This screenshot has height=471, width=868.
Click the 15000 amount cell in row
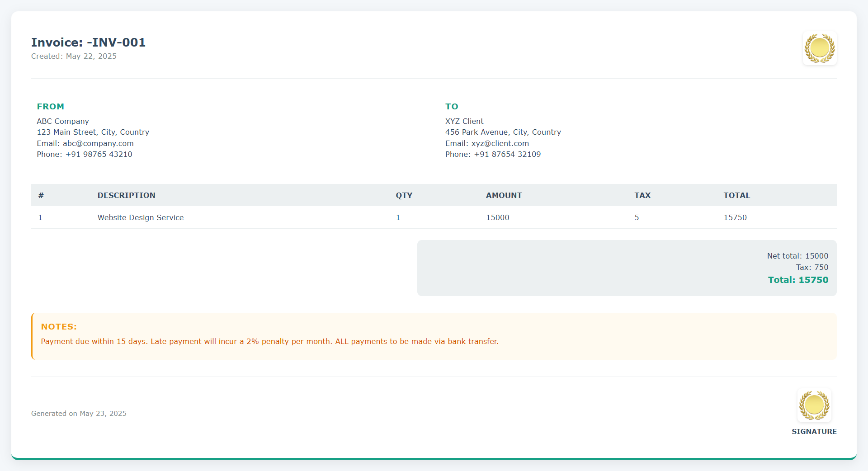(497, 217)
